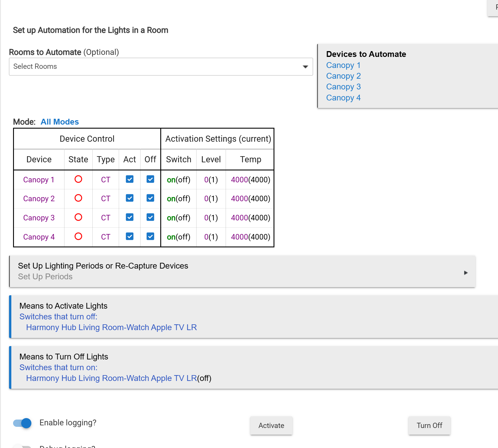Uncheck the Off checkbox for Canopy 2
The height and width of the screenshot is (448, 498).
(x=150, y=198)
